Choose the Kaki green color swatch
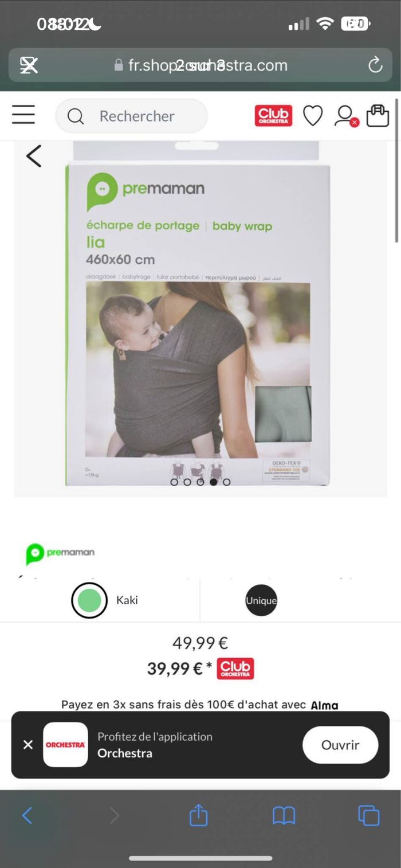401x868 pixels. tap(89, 600)
